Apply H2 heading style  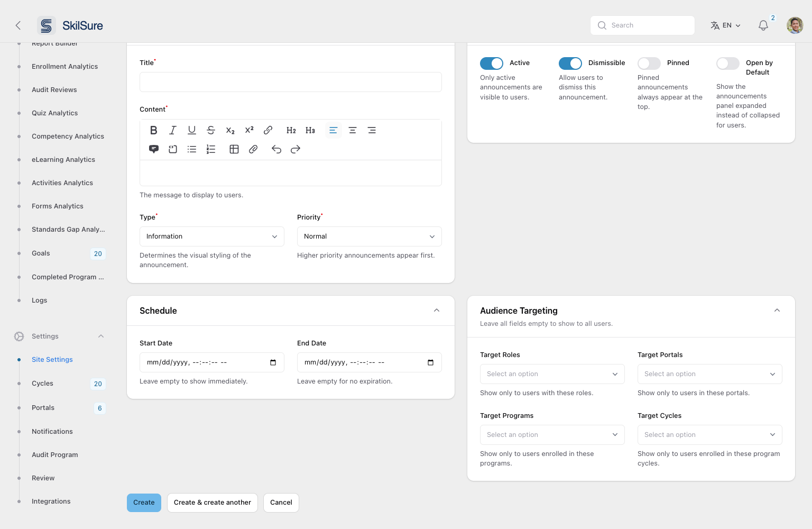coord(291,130)
